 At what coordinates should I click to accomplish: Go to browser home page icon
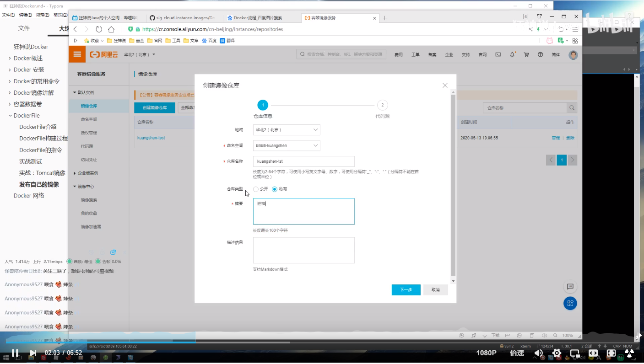111,29
